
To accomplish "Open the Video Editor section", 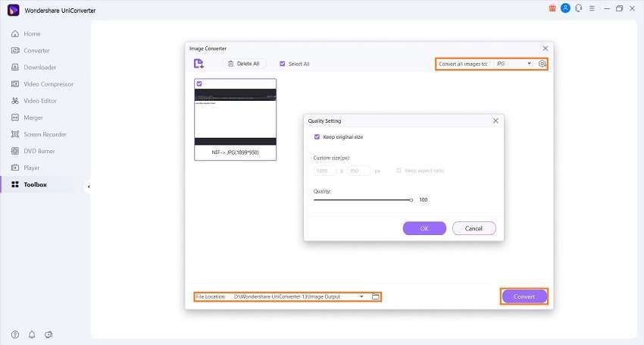I will 34,101.
